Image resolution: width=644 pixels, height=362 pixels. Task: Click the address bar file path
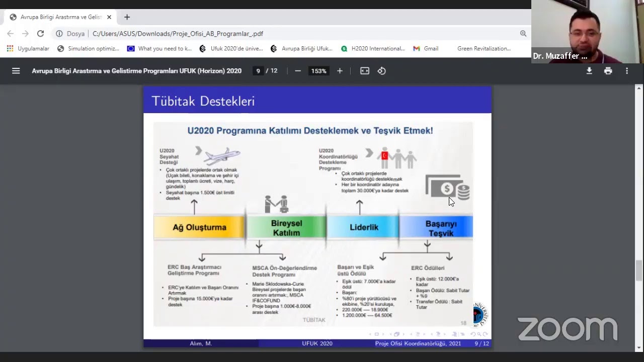click(x=178, y=34)
